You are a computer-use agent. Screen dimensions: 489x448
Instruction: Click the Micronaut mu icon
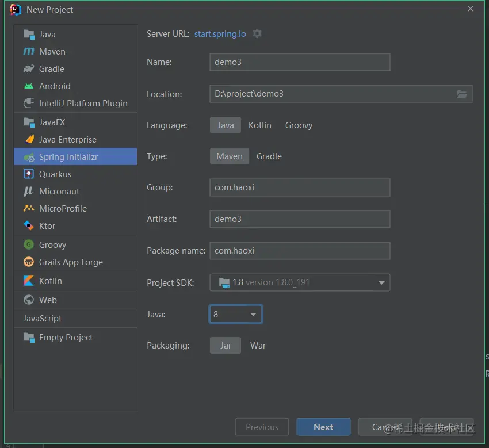tap(29, 191)
